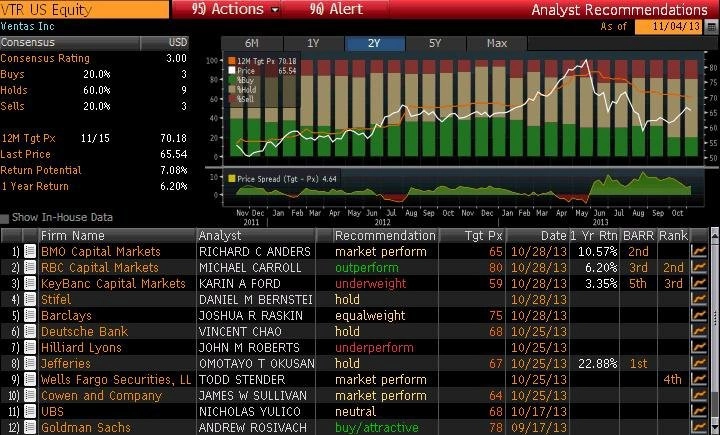This screenshot has height=435, width=720.
Task: Select the Max chart range tab
Action: (497, 43)
